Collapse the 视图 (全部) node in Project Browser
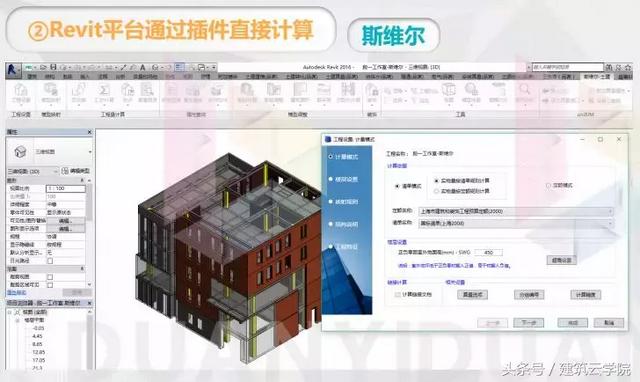The height and width of the screenshot is (382, 640). [10, 312]
